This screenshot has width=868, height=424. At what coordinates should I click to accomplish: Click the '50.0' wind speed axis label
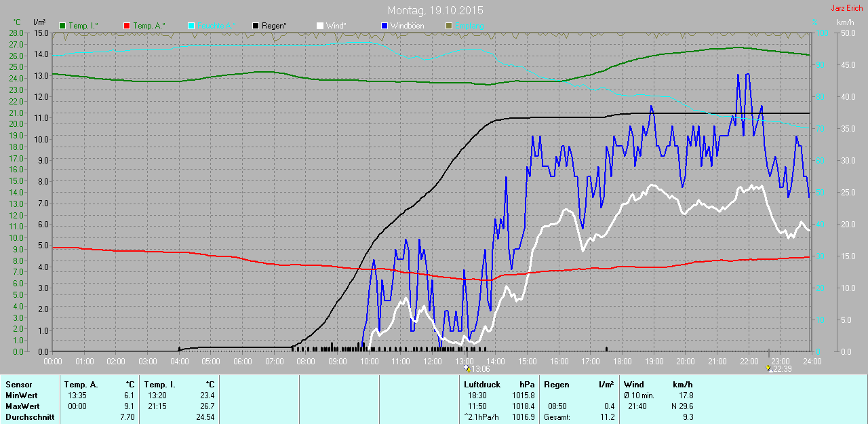click(x=847, y=33)
